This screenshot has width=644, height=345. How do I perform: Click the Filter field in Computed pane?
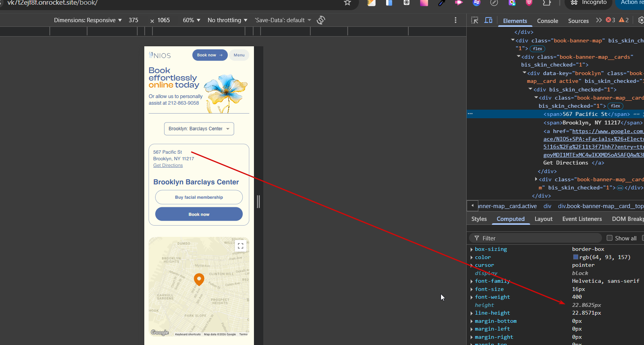coord(535,238)
